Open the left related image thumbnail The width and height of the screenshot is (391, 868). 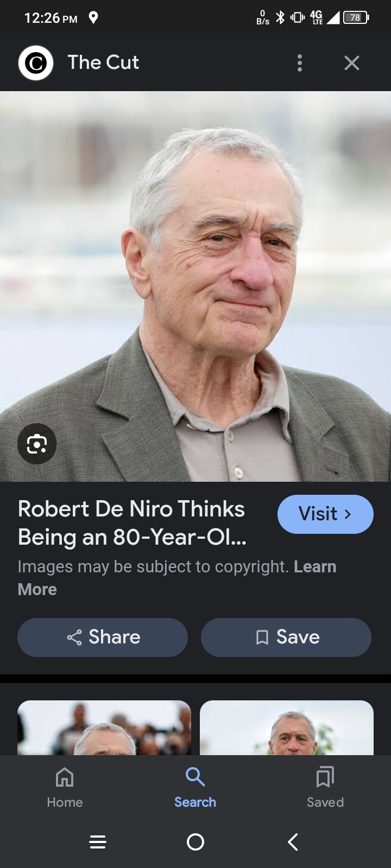click(104, 727)
